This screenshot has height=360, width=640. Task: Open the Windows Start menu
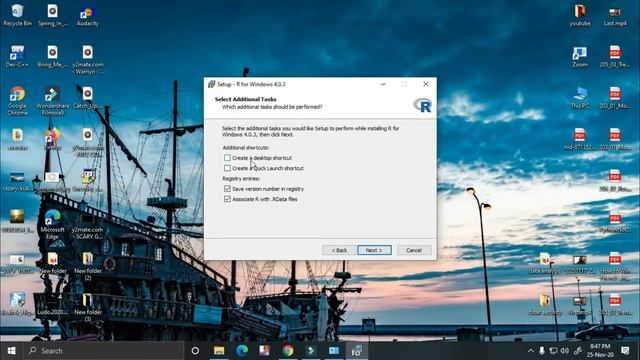coord(11,351)
